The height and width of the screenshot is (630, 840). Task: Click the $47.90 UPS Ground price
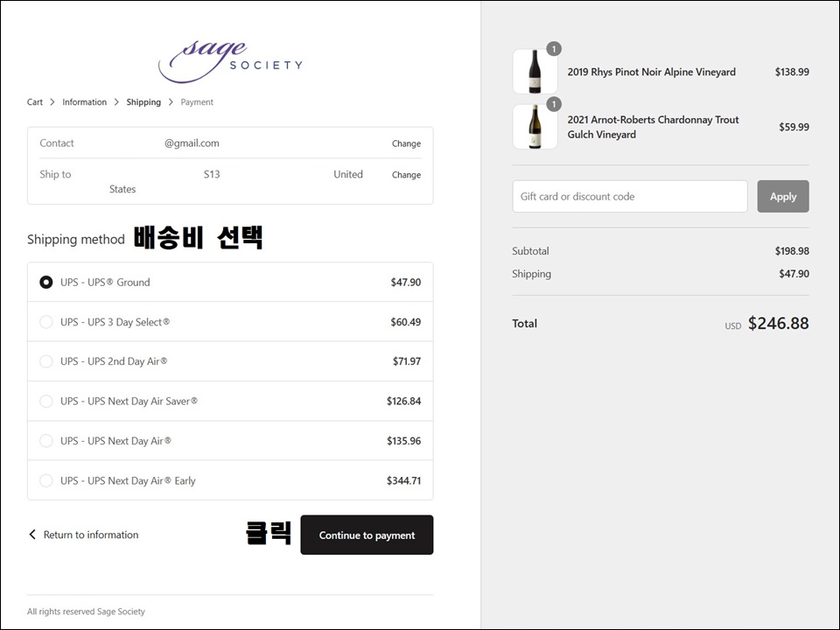point(405,283)
